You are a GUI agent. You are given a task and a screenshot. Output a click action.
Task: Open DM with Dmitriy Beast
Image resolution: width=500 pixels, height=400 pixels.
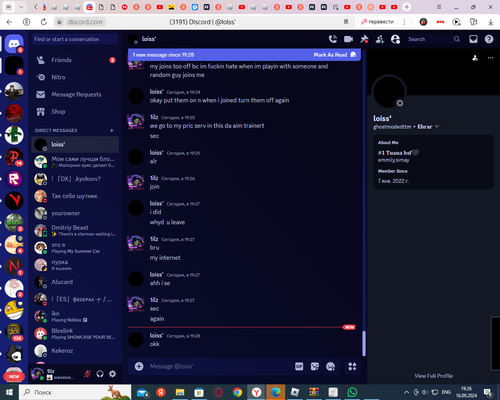(75, 230)
